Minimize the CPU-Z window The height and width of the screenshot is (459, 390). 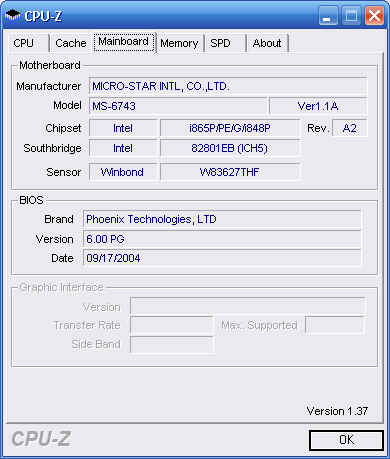tap(327, 16)
